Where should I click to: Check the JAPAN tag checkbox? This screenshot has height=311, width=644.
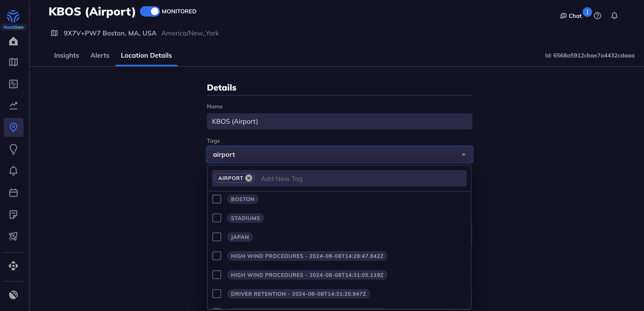pos(217,237)
